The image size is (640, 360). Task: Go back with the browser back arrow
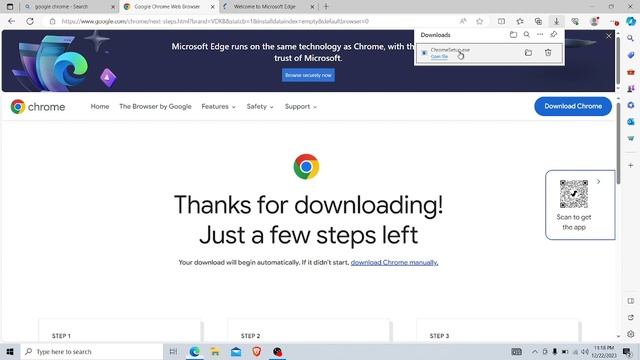click(11, 21)
